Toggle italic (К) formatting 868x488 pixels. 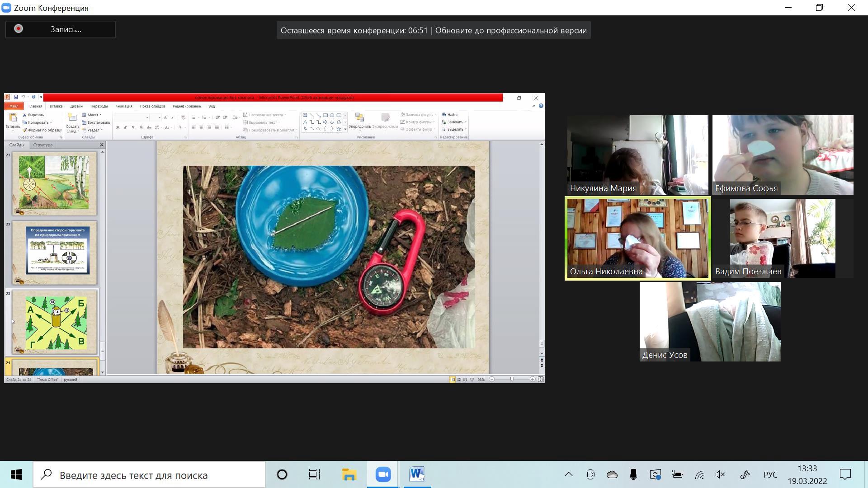click(x=126, y=127)
